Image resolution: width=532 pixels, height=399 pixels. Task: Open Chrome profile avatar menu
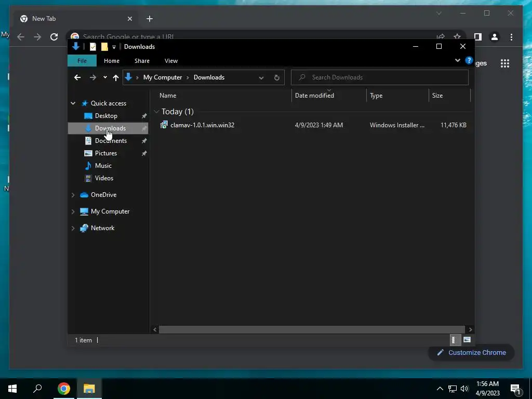[495, 37]
